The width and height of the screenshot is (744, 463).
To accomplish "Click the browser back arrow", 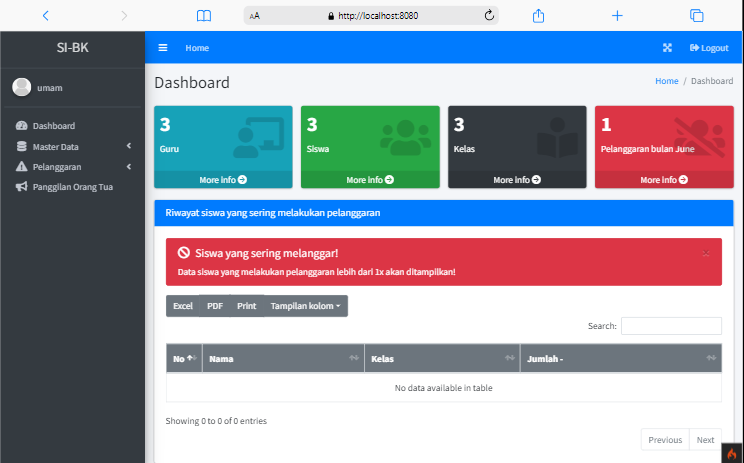I will (45, 16).
